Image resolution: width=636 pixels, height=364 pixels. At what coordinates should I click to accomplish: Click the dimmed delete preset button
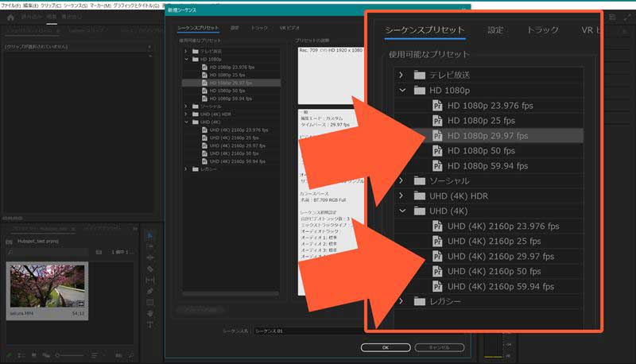[201, 310]
